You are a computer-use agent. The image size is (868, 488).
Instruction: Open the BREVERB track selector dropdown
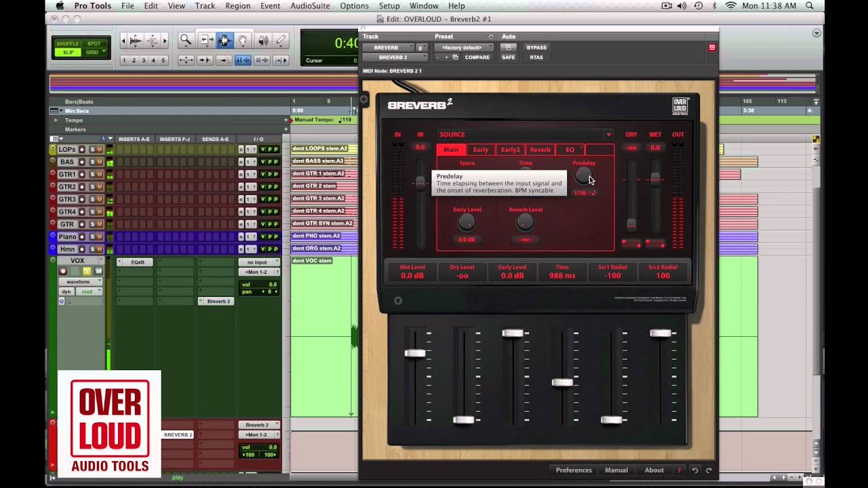point(387,47)
